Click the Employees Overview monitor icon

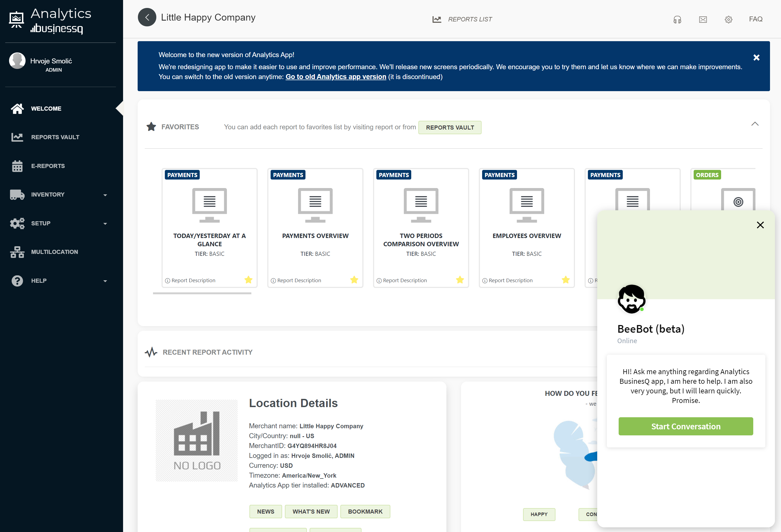[527, 205]
